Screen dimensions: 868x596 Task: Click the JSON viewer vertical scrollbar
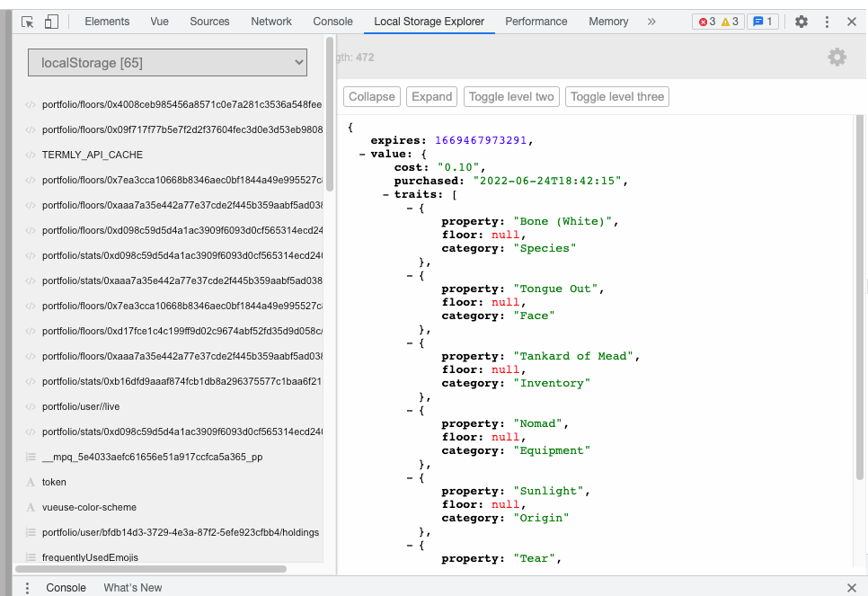click(x=859, y=298)
